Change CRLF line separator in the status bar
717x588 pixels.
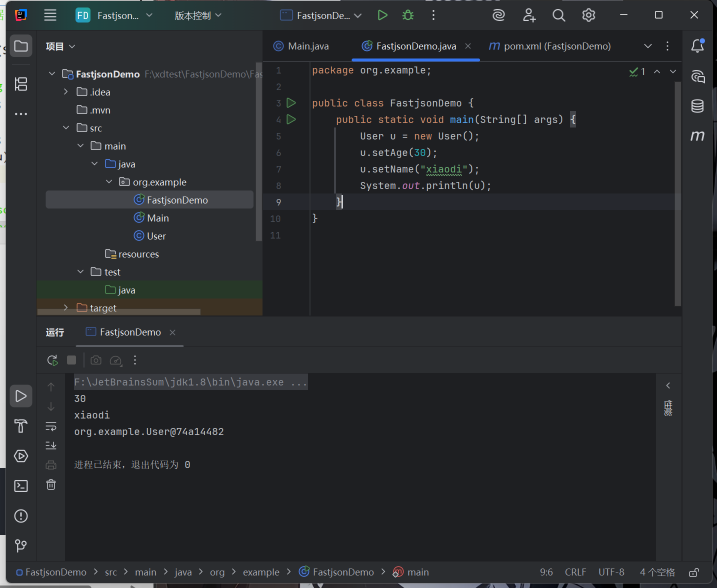click(575, 572)
